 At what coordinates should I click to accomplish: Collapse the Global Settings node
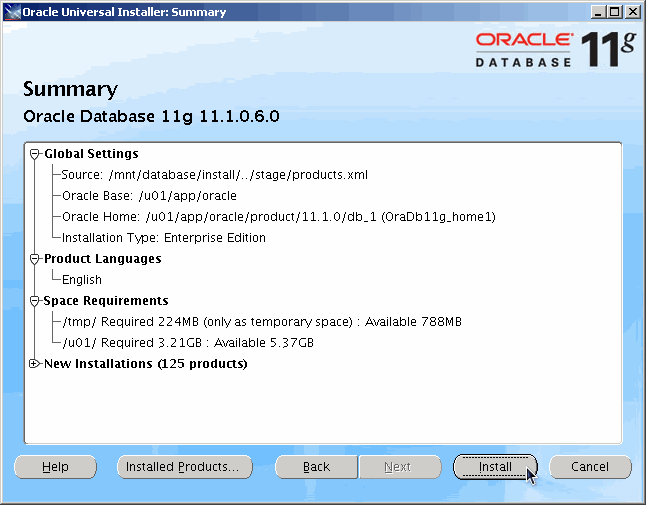pos(35,154)
